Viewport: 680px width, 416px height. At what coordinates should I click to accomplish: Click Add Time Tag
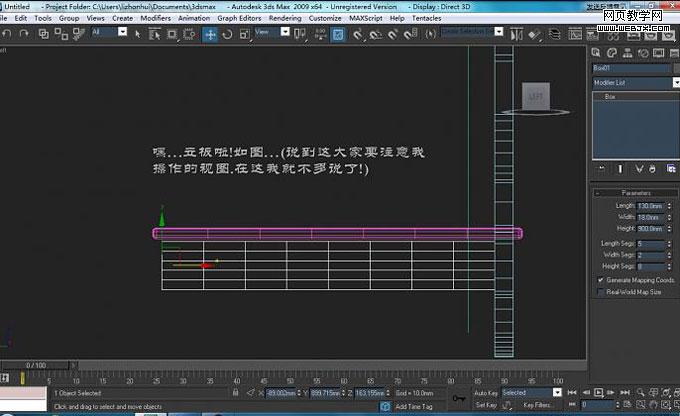pos(414,406)
